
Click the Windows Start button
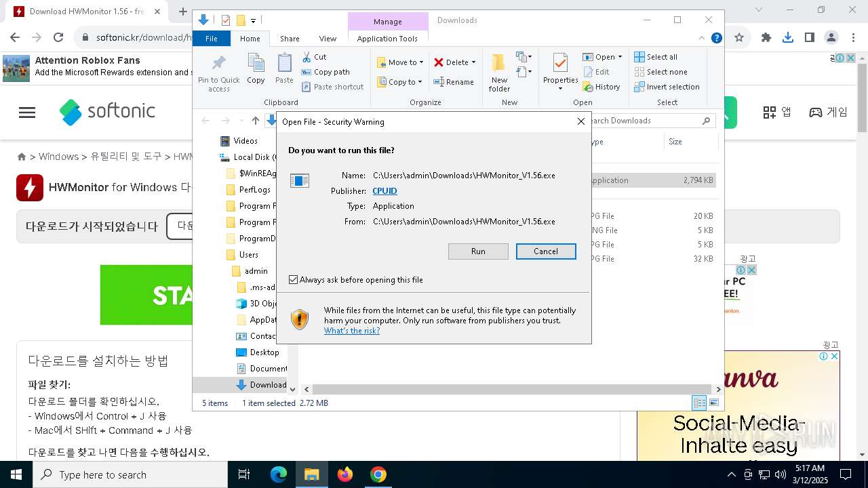(16, 474)
